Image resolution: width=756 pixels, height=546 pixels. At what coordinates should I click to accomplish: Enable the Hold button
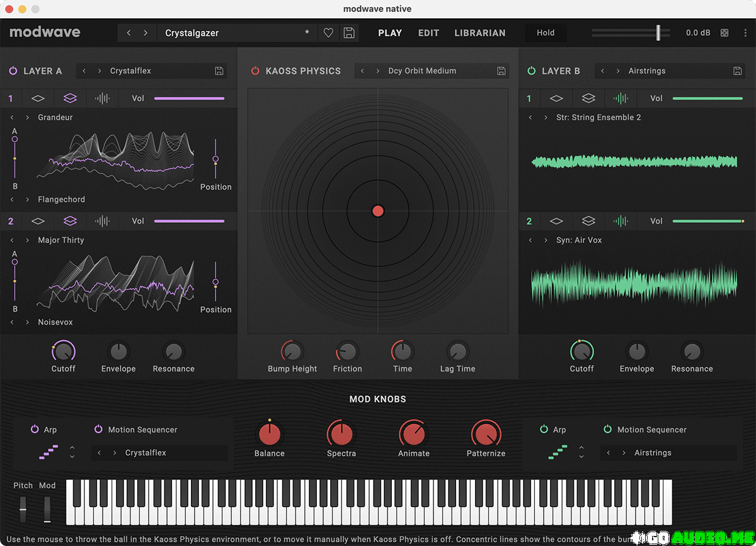(546, 33)
